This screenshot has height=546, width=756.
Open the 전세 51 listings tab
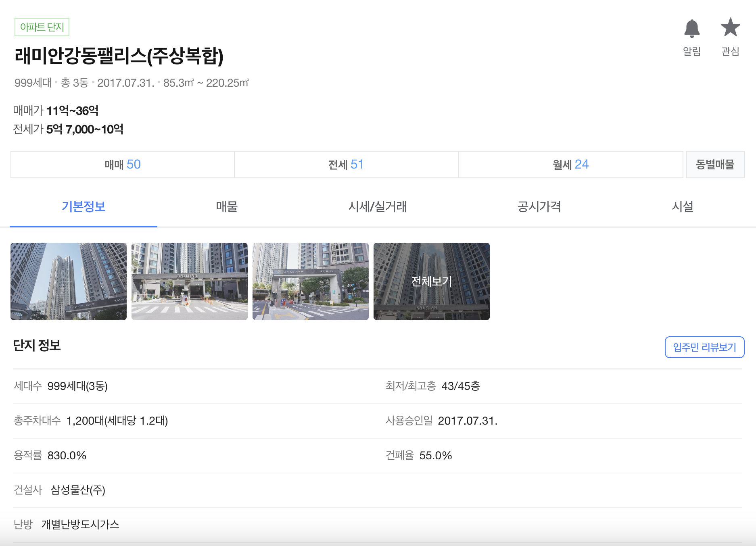click(346, 165)
